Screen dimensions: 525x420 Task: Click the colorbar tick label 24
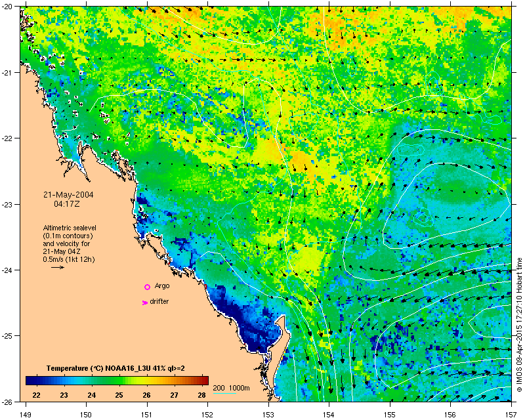[x=91, y=395]
